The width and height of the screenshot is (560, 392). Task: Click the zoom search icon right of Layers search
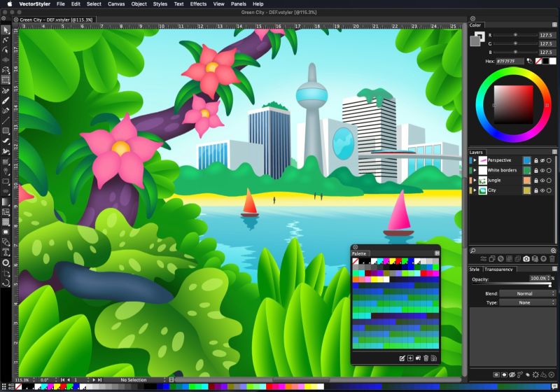pyautogui.click(x=554, y=251)
